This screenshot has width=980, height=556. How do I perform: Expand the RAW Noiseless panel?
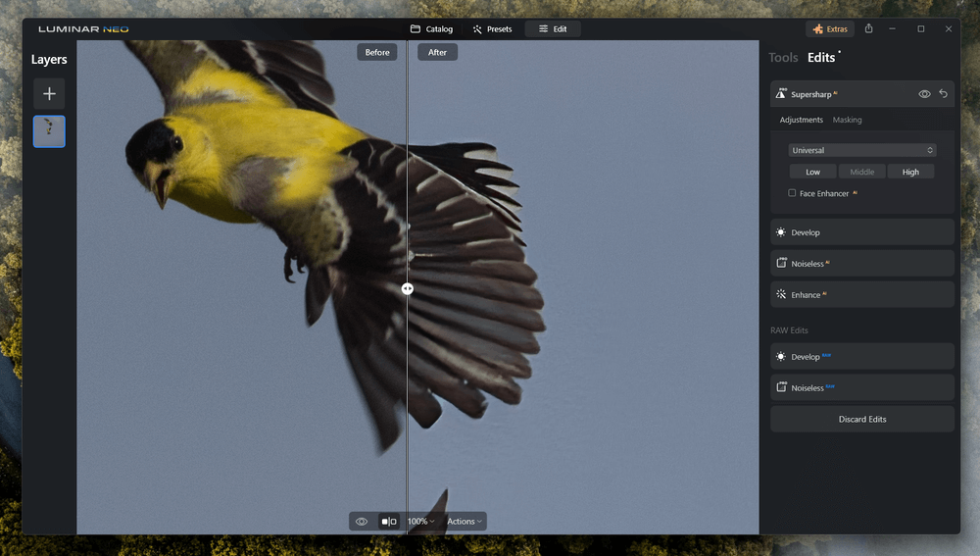pos(861,387)
